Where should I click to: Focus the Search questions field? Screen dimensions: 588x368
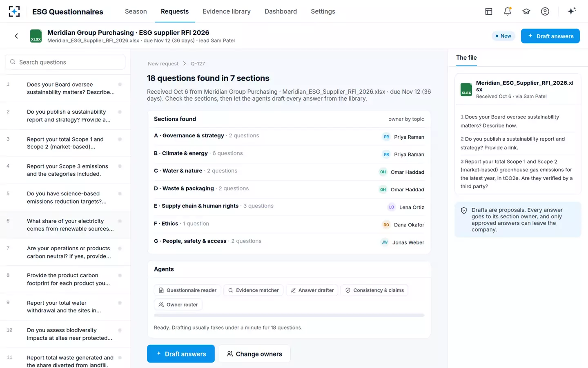pyautogui.click(x=65, y=62)
